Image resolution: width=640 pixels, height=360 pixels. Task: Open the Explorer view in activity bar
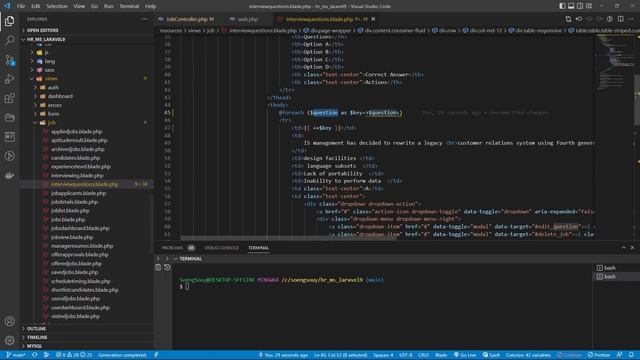pyautogui.click(x=9, y=21)
